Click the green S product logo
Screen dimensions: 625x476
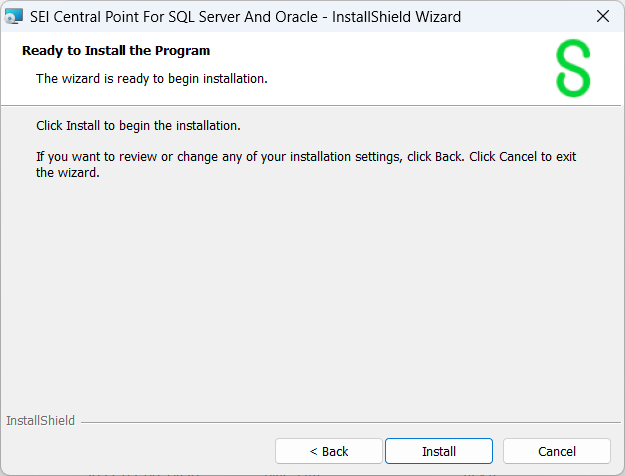pyautogui.click(x=573, y=69)
